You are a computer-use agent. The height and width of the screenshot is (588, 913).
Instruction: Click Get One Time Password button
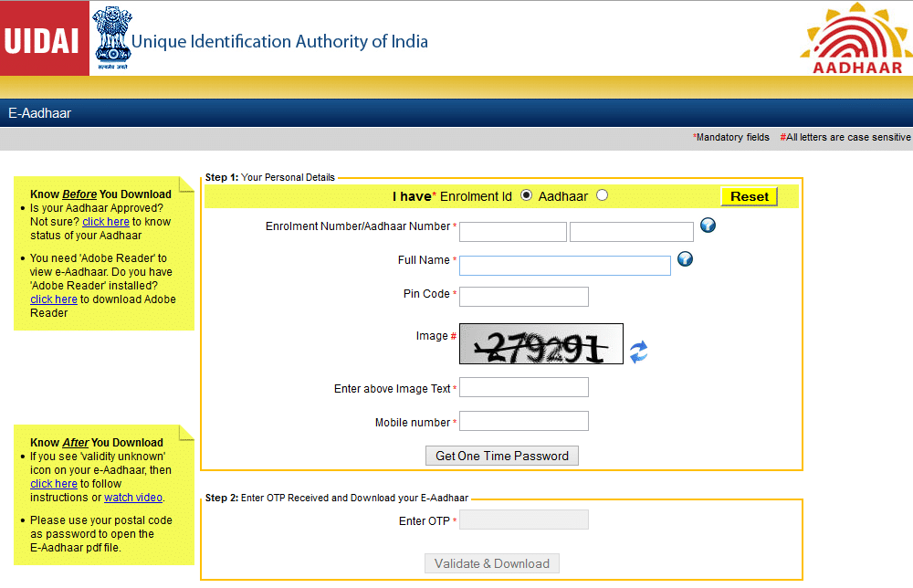[501, 456]
